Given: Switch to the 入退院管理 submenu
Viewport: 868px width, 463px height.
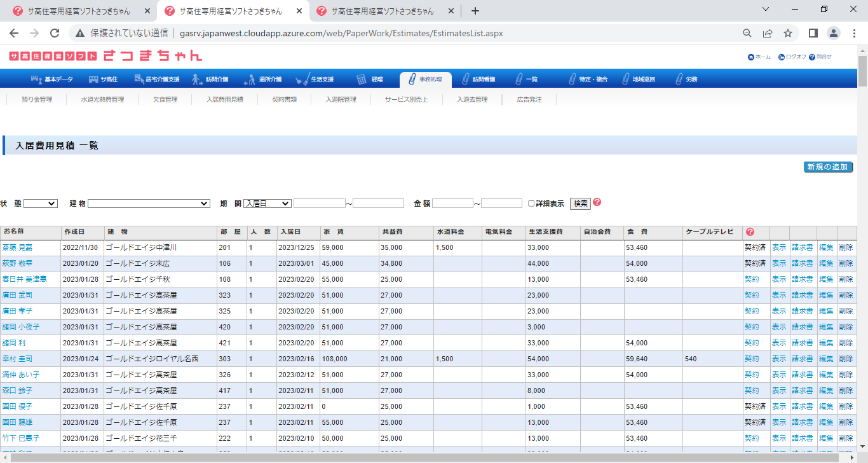Looking at the screenshot, I should 341,100.
